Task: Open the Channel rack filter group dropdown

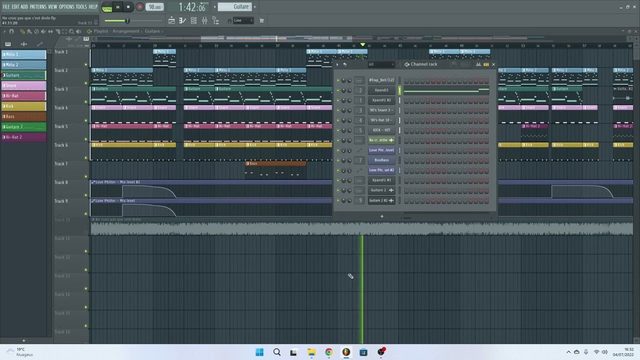Action: (x=381, y=64)
